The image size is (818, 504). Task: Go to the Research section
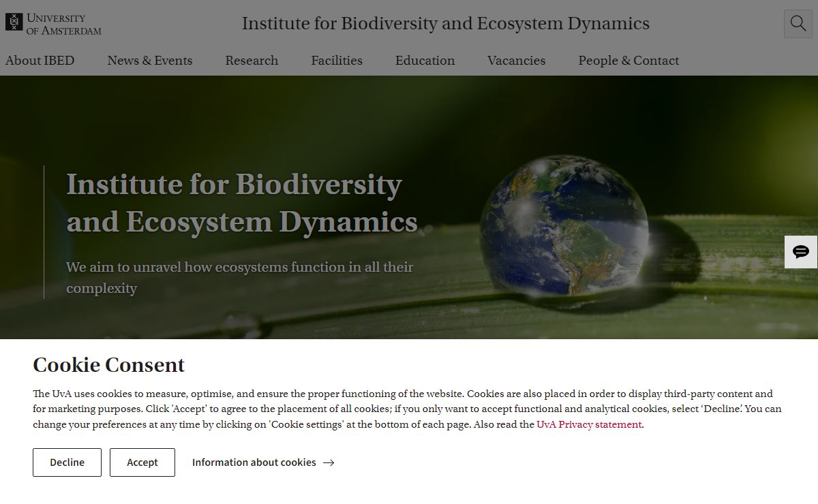pos(252,61)
